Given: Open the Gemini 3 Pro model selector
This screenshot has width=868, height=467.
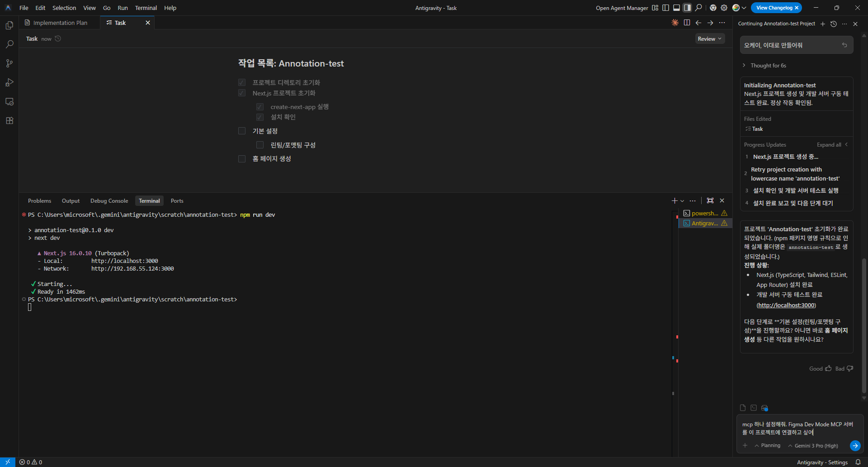Looking at the screenshot, I should click(816, 446).
